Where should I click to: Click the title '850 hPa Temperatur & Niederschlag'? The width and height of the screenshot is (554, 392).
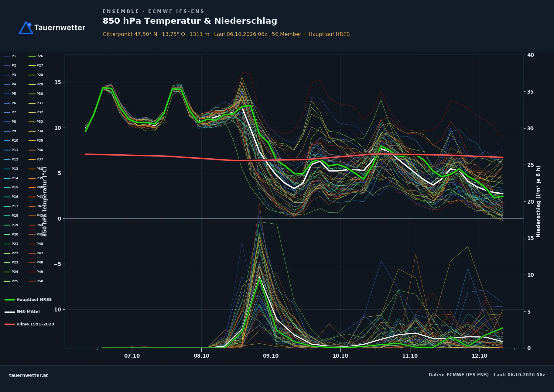190,21
